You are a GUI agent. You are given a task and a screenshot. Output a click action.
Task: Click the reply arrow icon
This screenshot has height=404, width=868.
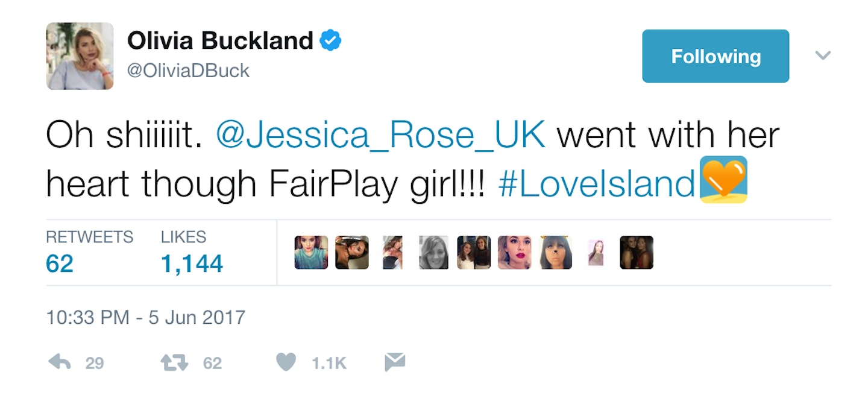tap(60, 362)
